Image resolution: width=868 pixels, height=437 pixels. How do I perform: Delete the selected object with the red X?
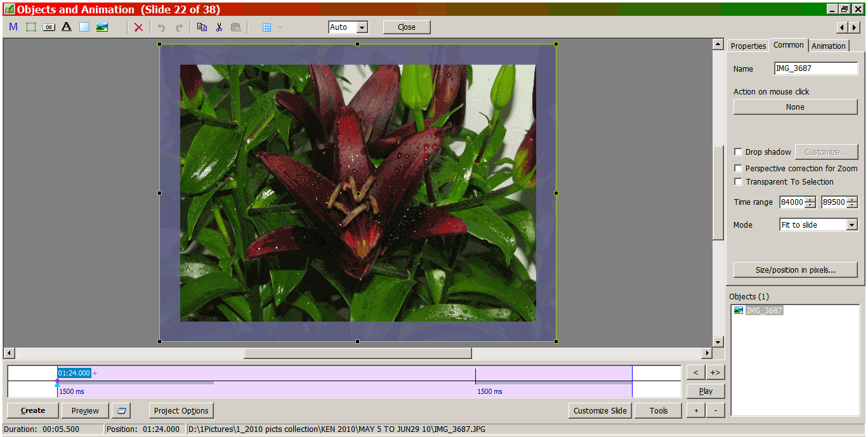coord(138,27)
